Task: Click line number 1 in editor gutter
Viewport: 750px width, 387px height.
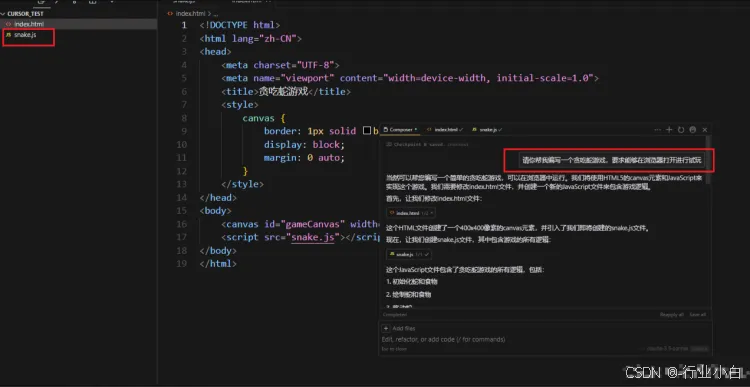Action: tap(184, 25)
